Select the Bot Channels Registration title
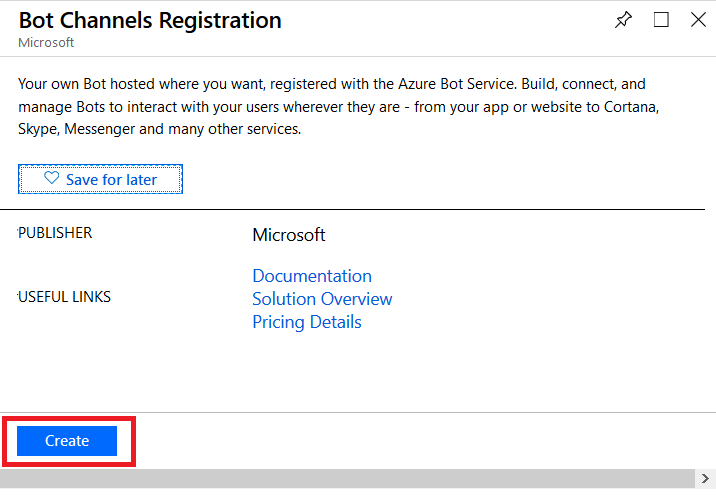Image resolution: width=716 pixels, height=500 pixels. tap(150, 21)
